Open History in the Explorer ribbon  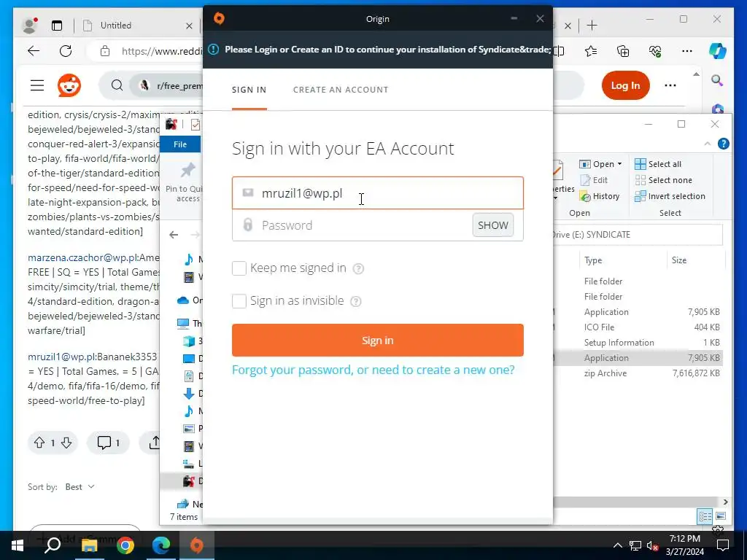coord(600,196)
